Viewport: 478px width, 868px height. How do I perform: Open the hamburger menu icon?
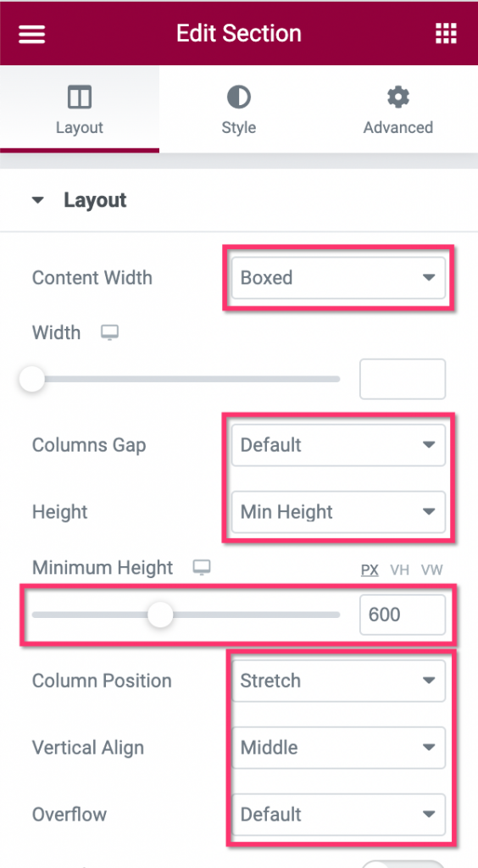(31, 34)
